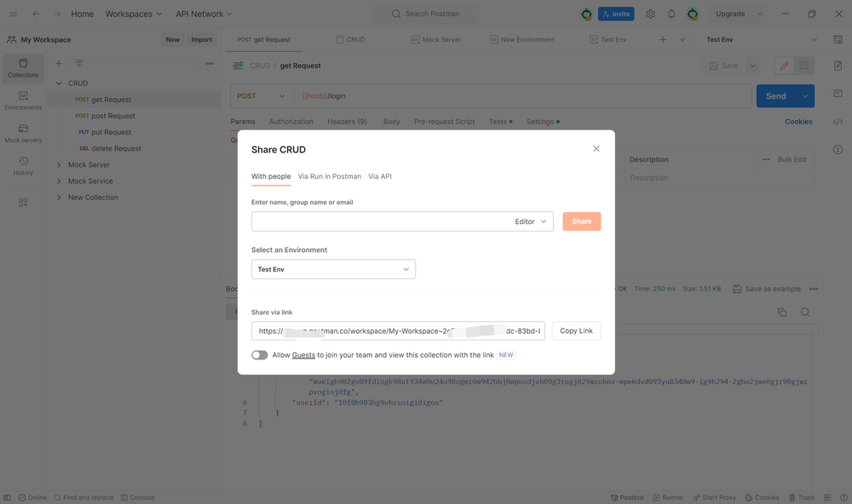
Task: Switch to Via Run in Postman tab
Action: pyautogui.click(x=329, y=176)
